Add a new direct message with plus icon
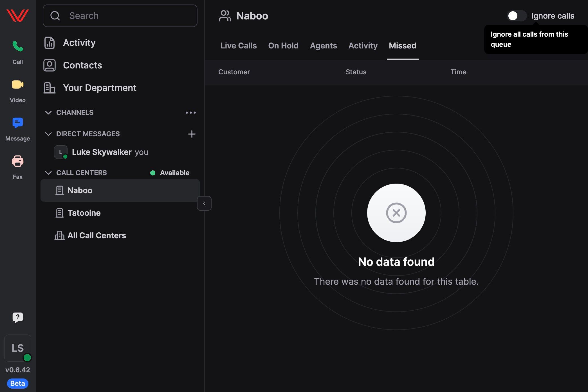The height and width of the screenshot is (392, 588). coord(192,134)
